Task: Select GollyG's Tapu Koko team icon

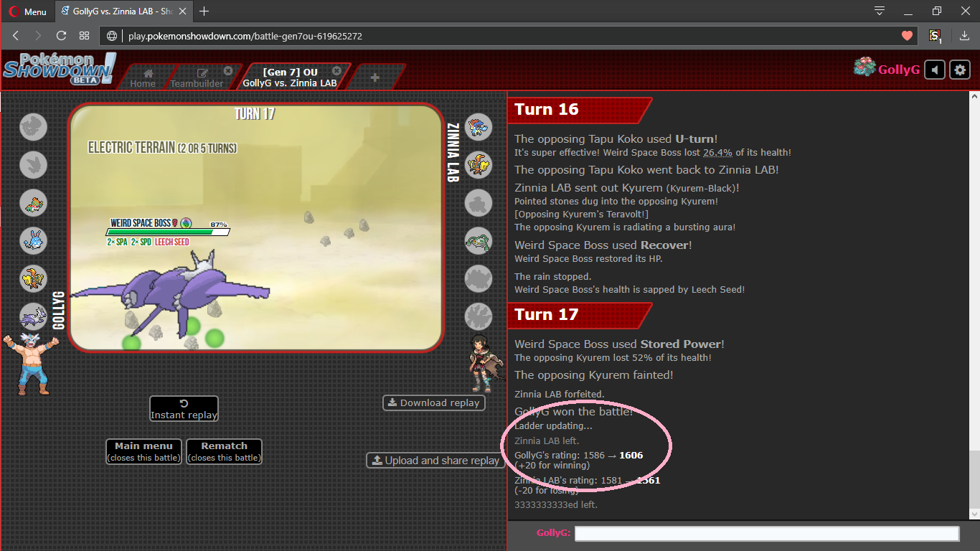Action: tap(34, 278)
